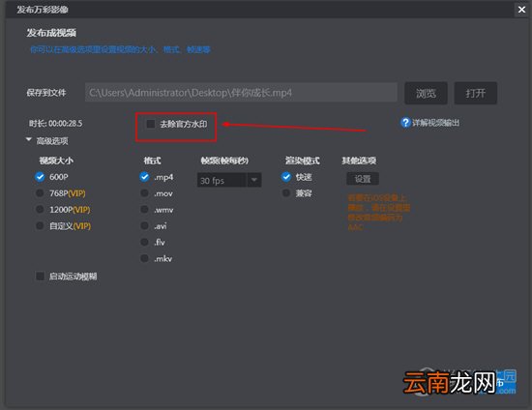The width and height of the screenshot is (532, 410).
Task: Pick the .avi format
Action: [144, 225]
